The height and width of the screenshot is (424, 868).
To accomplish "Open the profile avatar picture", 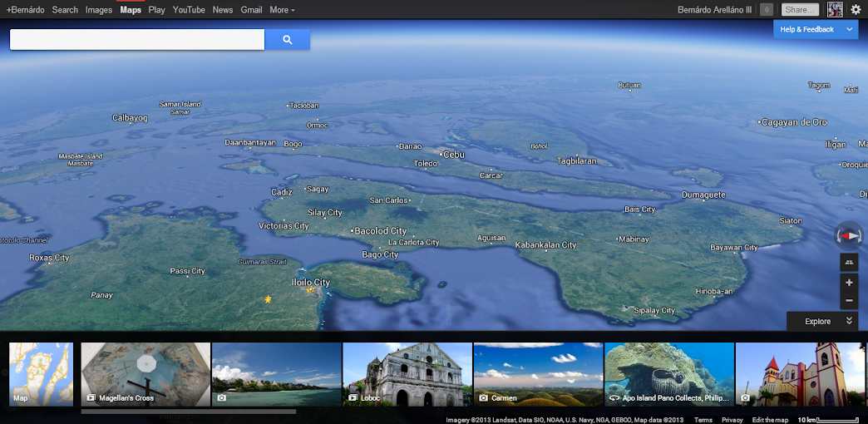I will [835, 9].
